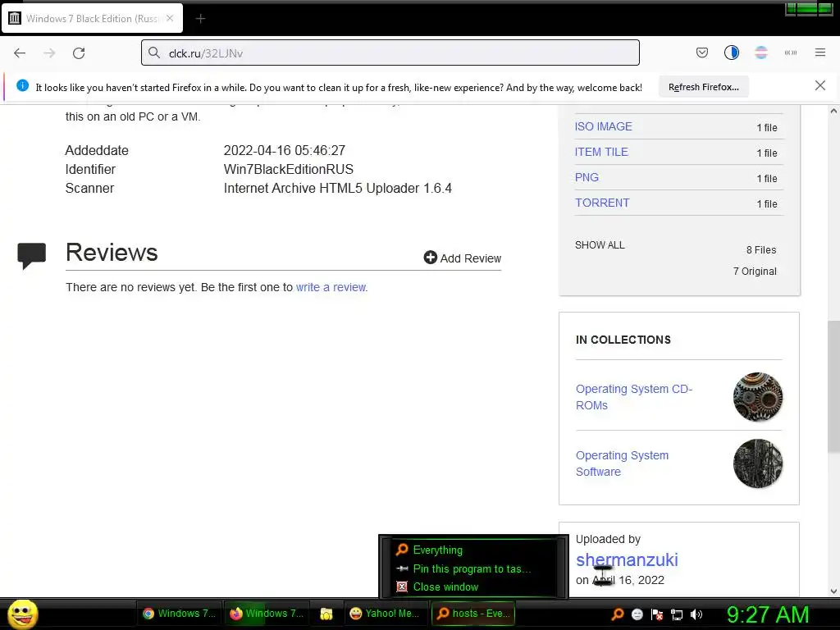
Task: Click the smiley Start button
Action: pyautogui.click(x=22, y=614)
